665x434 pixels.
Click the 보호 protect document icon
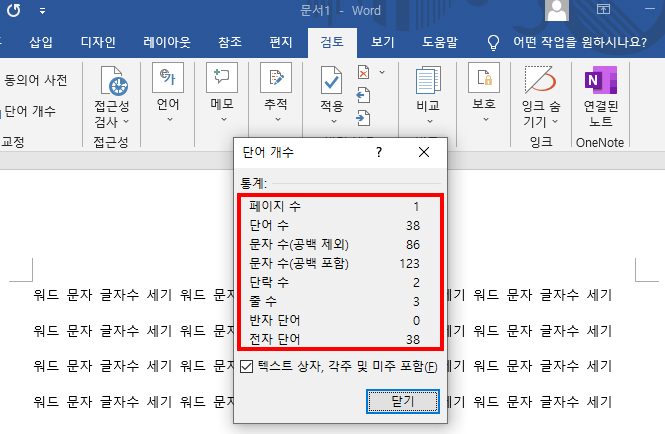point(484,78)
